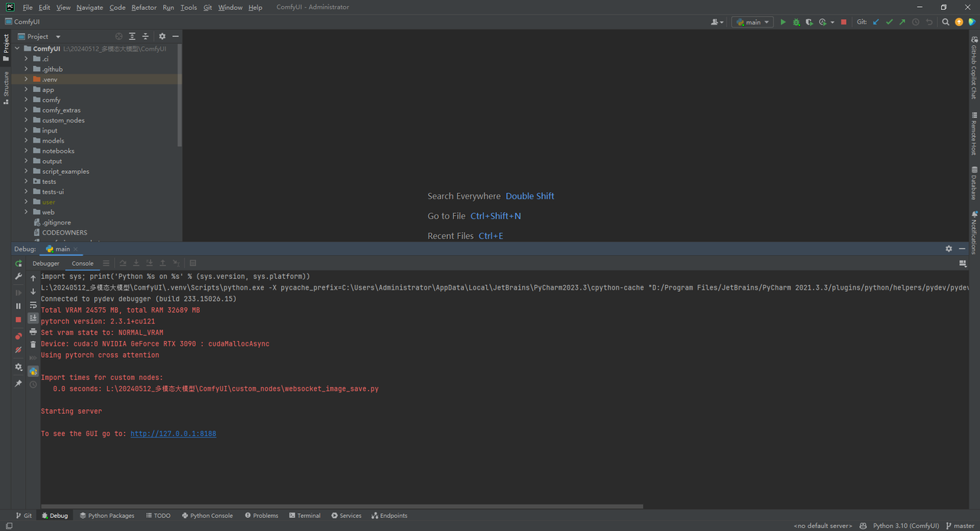Click the console horizontal scrollbar
Viewport: 980px width, 531px height.
pyautogui.click(x=342, y=506)
